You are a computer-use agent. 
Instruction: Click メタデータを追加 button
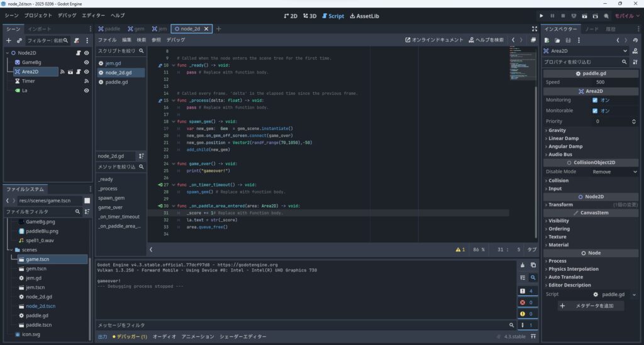[591, 306]
